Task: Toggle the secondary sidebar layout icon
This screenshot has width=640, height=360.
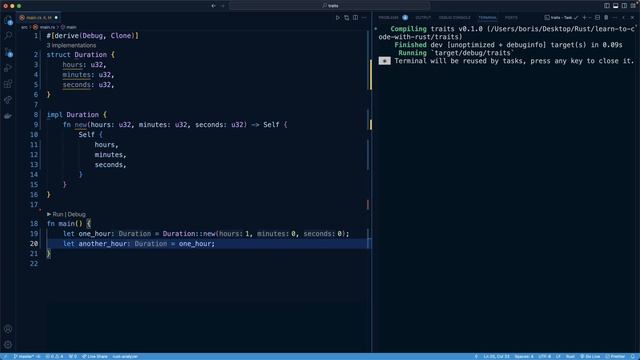Action: (x=624, y=6)
